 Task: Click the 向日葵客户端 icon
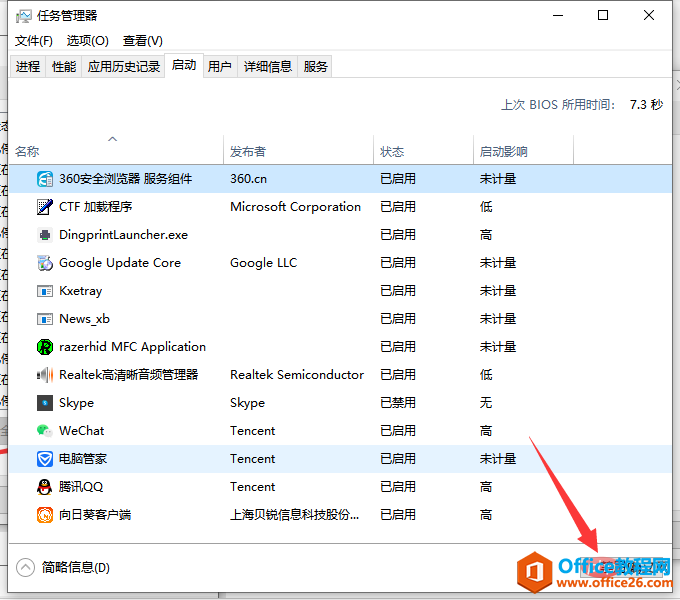point(45,515)
